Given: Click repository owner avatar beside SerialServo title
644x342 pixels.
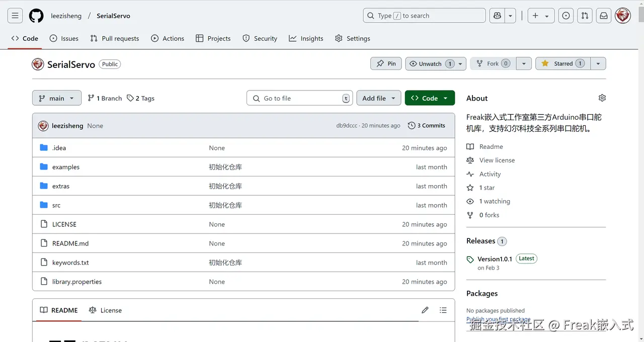Looking at the screenshot, I should click(x=38, y=64).
